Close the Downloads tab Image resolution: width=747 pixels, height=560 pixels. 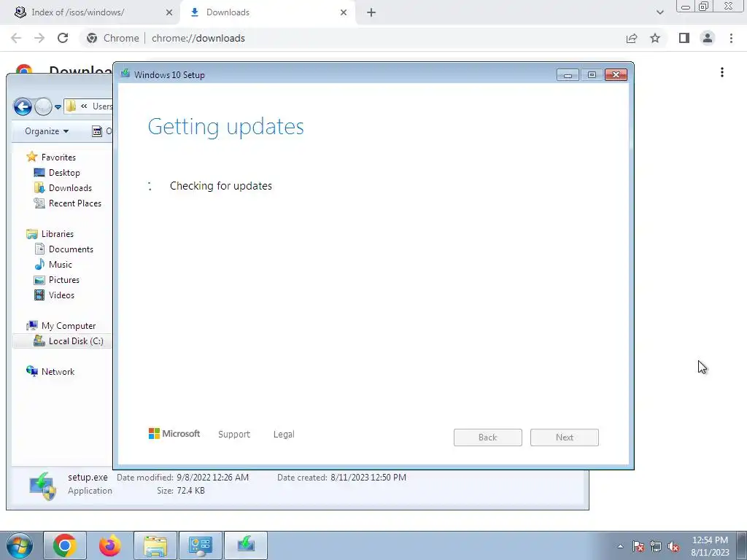(344, 12)
